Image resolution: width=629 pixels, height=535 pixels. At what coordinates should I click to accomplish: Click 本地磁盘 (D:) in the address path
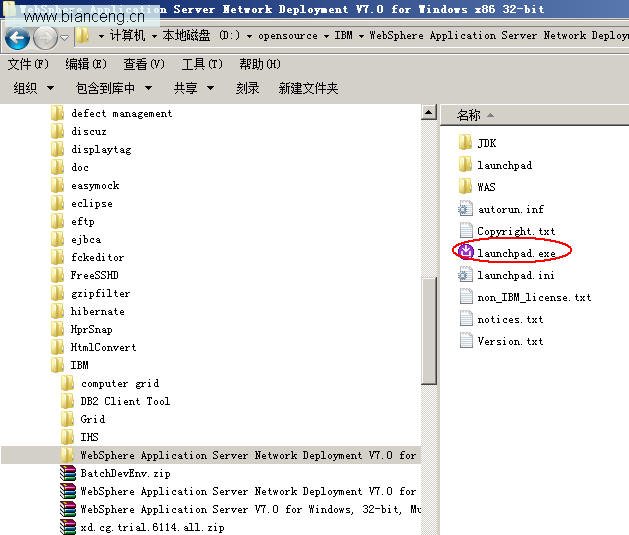[x=202, y=35]
